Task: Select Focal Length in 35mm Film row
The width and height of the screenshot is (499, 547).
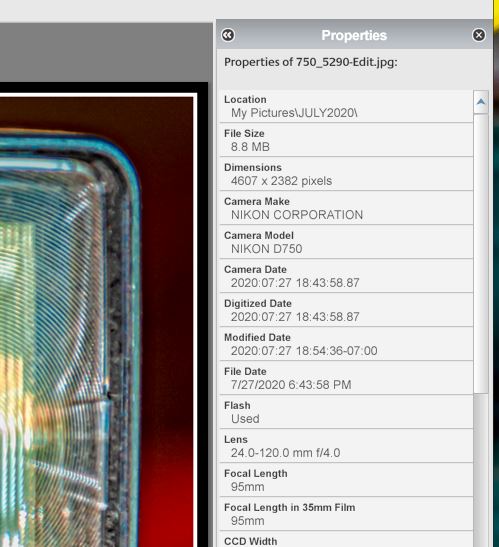Action: [x=346, y=515]
